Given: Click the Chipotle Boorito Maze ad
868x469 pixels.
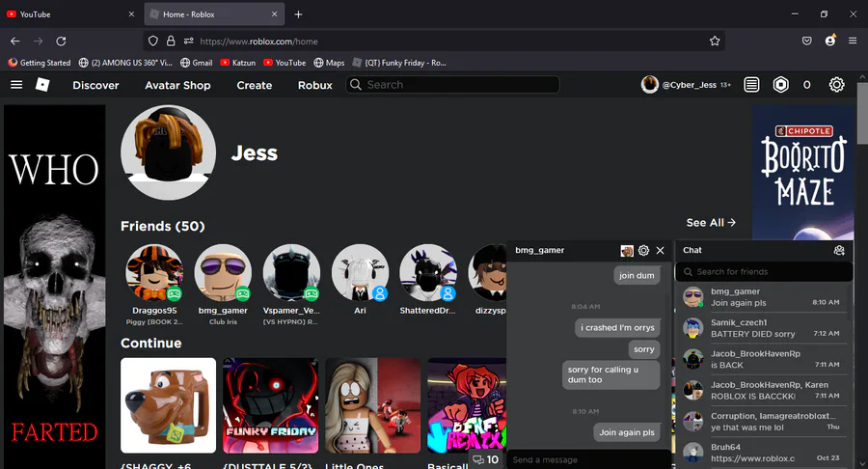Looking at the screenshot, I should (802, 172).
